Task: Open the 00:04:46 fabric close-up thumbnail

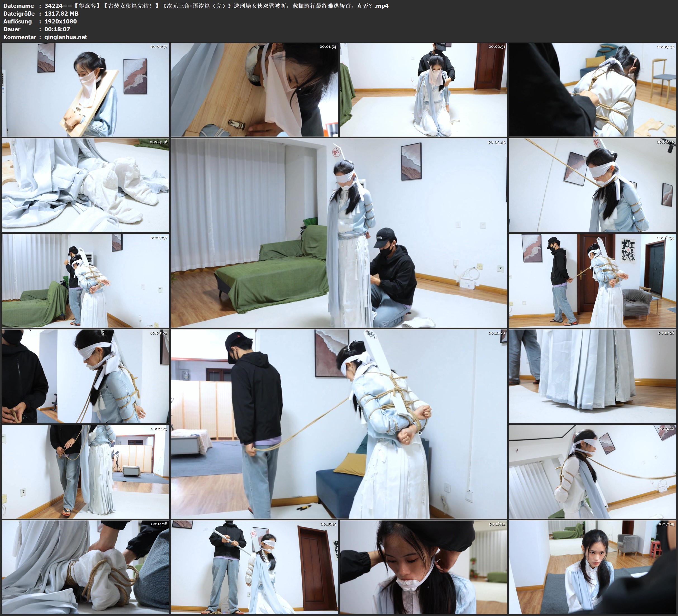Action: click(85, 185)
